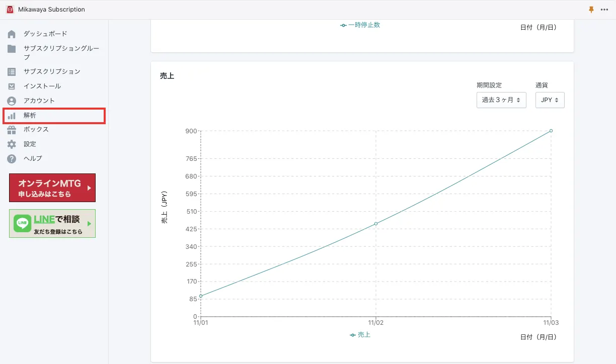Click the 売上 card heading
616x364 pixels.
[167, 76]
